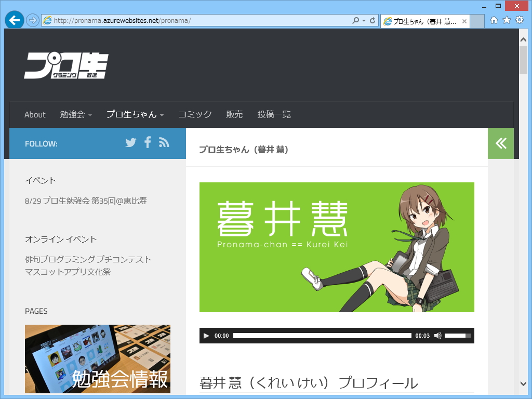The height and width of the screenshot is (399, 532).
Task: Click the back navigation arrow
Action: tap(15, 21)
